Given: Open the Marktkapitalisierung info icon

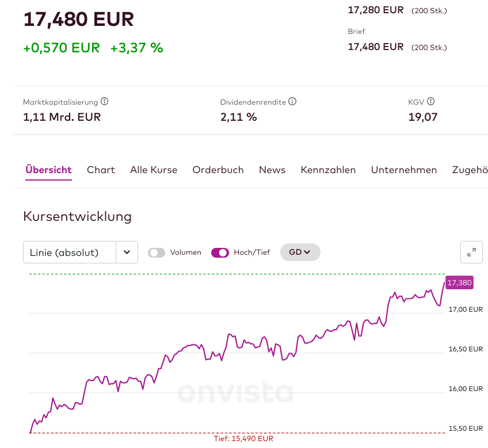Looking at the screenshot, I should (x=104, y=101).
